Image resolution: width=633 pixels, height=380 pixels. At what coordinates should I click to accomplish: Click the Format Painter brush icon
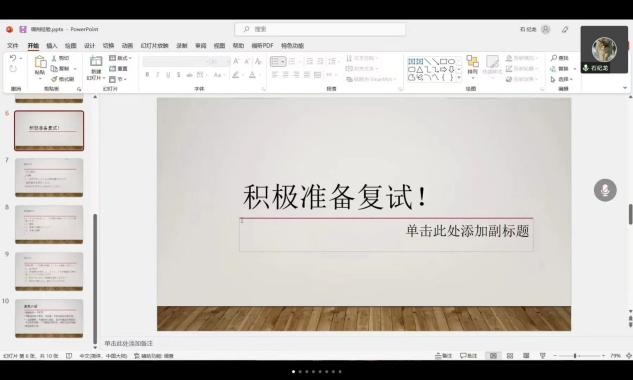[x=54, y=79]
